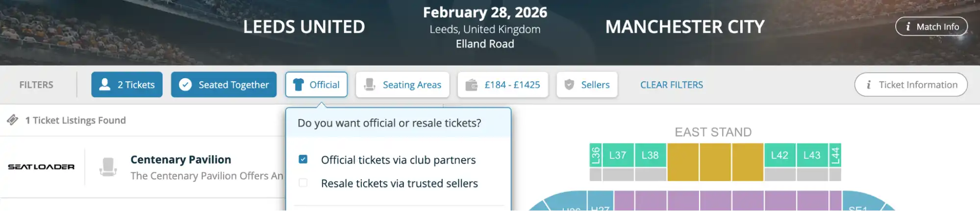Uncheck Official tickets via club partners
Viewport: 980px width, 211px height.
point(303,160)
